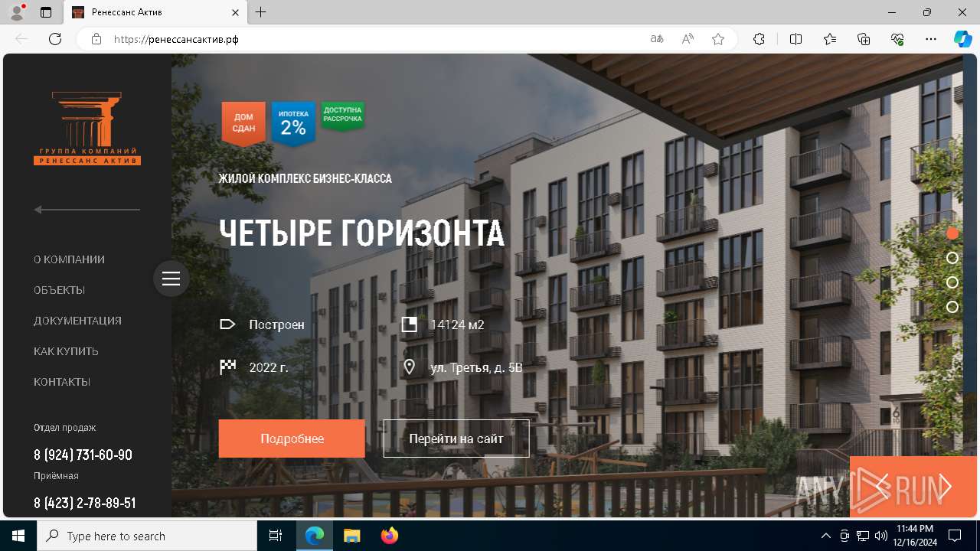The height and width of the screenshot is (551, 980).
Task: Click the Windows taskbar search box
Action: tap(147, 536)
